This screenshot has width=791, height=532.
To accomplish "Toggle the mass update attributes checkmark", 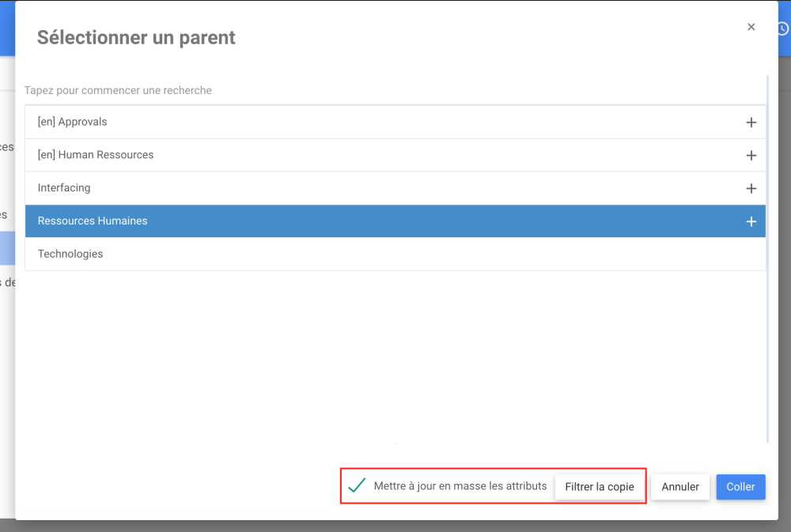I will (x=357, y=485).
